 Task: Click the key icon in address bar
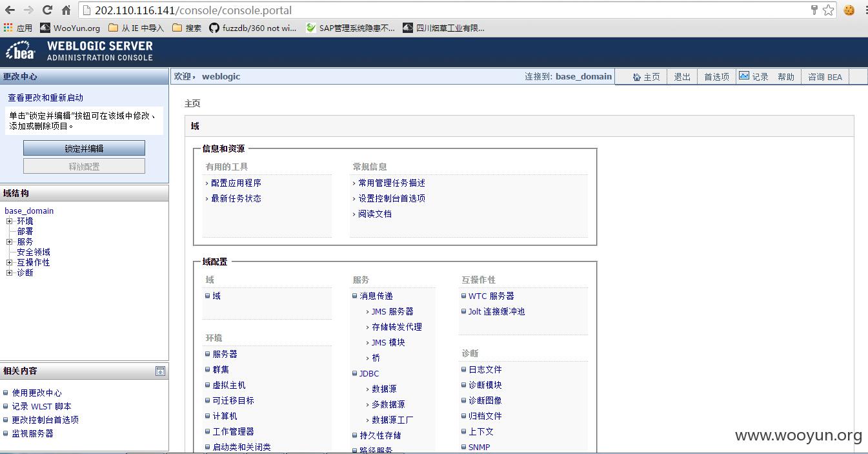pos(814,10)
